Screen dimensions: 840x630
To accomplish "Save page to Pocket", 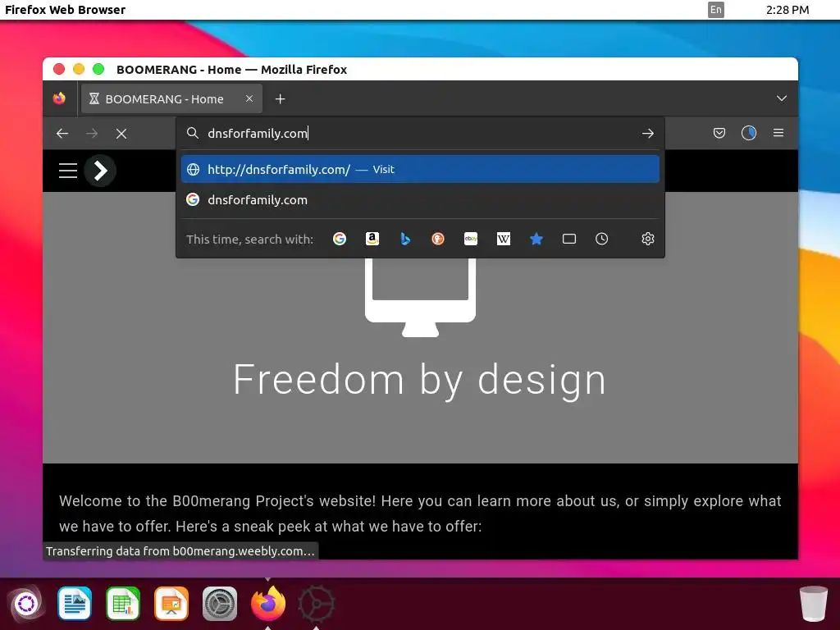I will [x=719, y=133].
